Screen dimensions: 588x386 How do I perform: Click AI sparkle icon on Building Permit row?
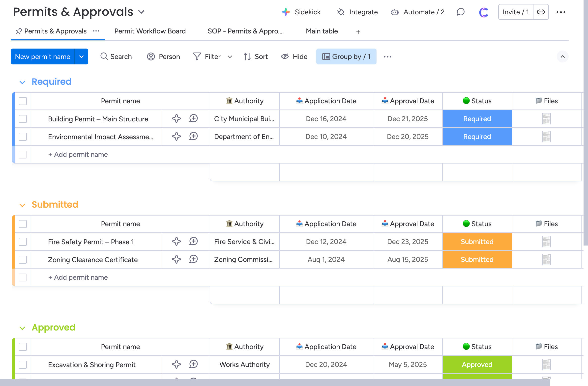pyautogui.click(x=176, y=118)
